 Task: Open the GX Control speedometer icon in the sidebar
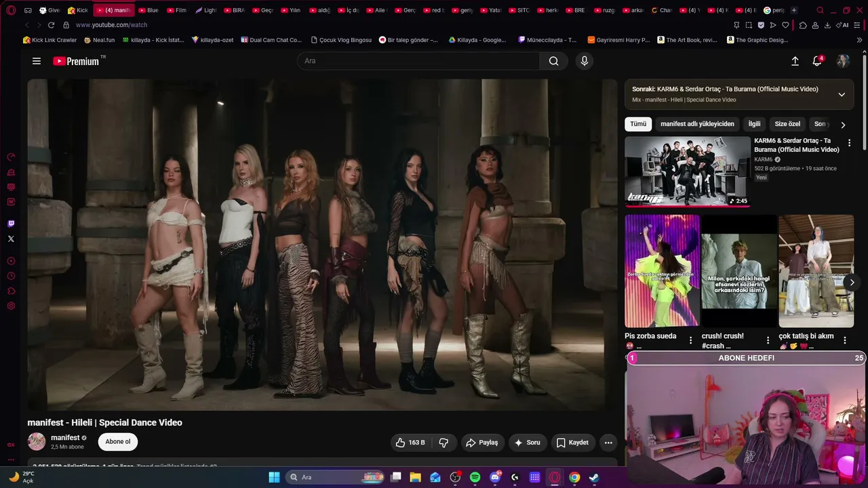[x=11, y=157]
